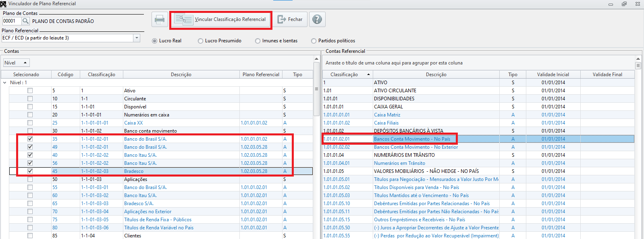Viewport: 644px width, 239px height.
Task: Select the Partidos políticos option
Action: tap(333, 41)
